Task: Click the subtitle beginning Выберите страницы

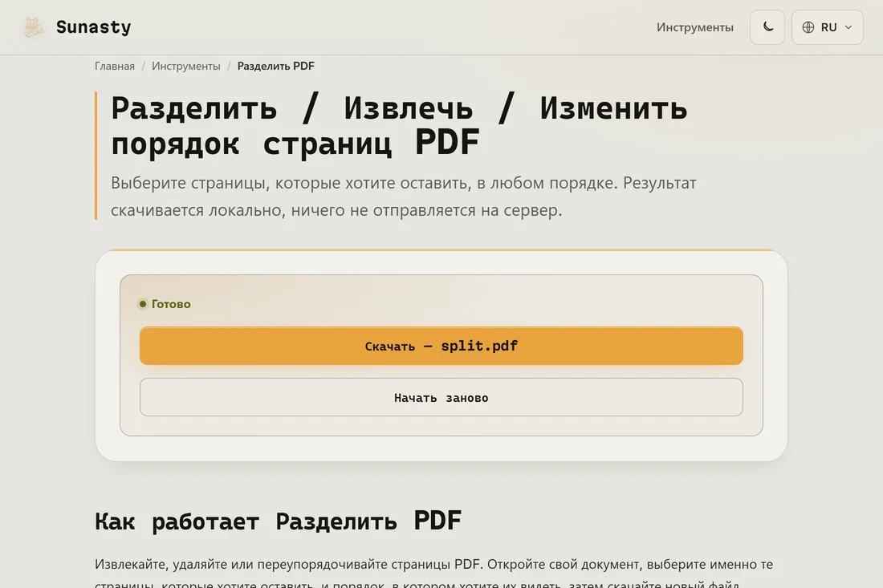Action: (x=403, y=197)
